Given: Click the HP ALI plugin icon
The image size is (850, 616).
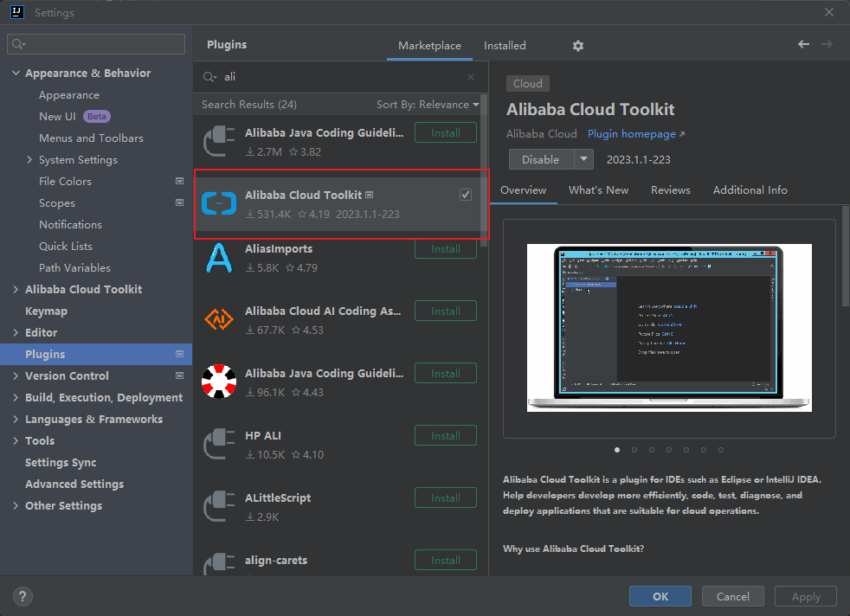Looking at the screenshot, I should (x=219, y=444).
